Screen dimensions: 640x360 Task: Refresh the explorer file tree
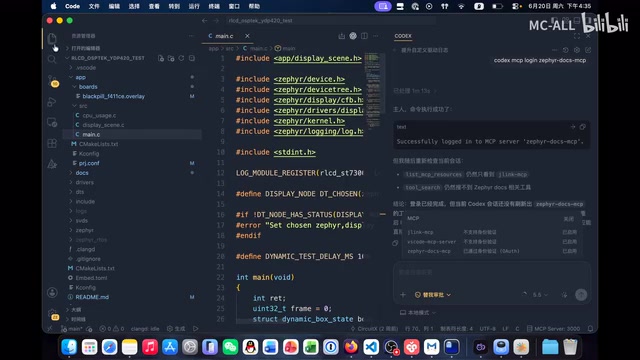tap(181, 58)
